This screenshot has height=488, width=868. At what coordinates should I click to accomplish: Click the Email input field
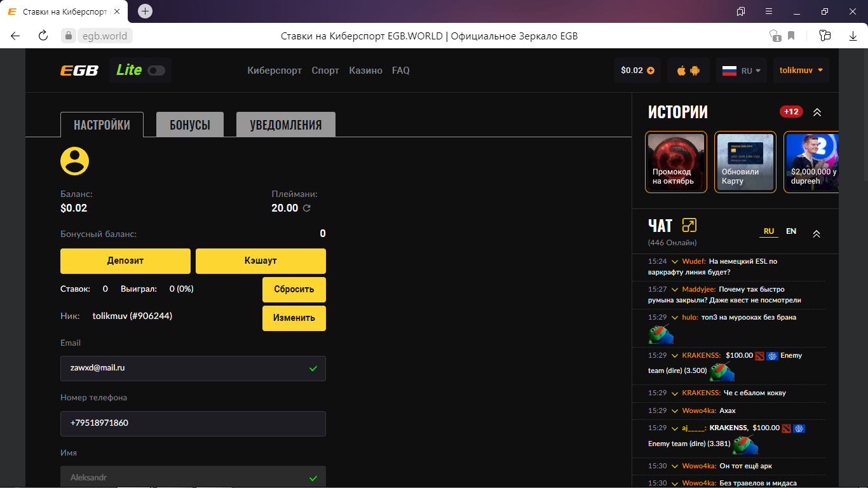click(193, 368)
